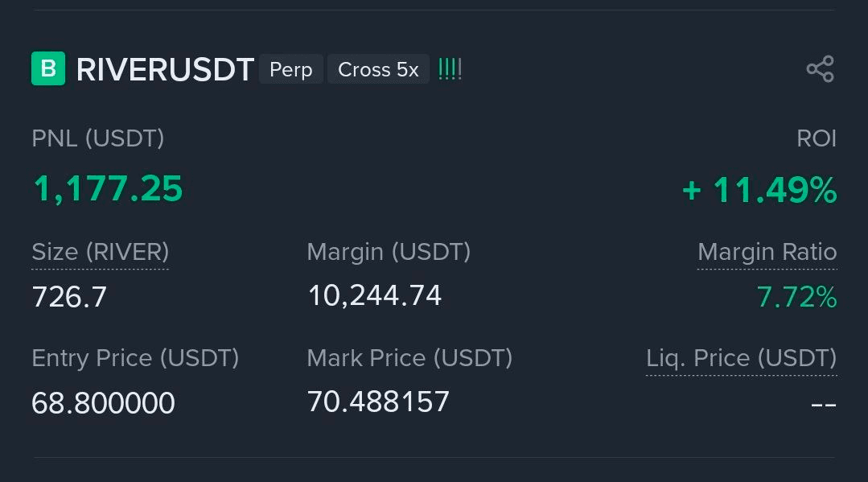Open the Size (RIVER) tooltip label
Screen dimensions: 868x482
pyautogui.click(x=100, y=252)
